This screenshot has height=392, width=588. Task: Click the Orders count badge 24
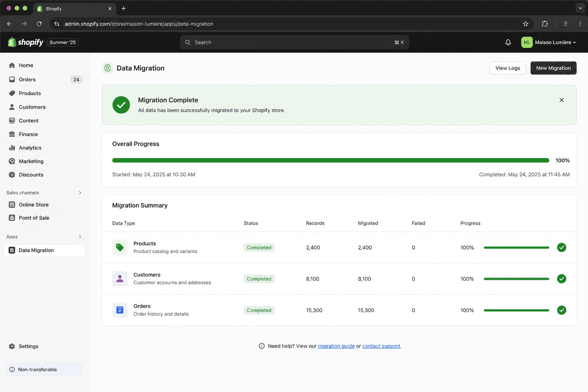(x=76, y=80)
